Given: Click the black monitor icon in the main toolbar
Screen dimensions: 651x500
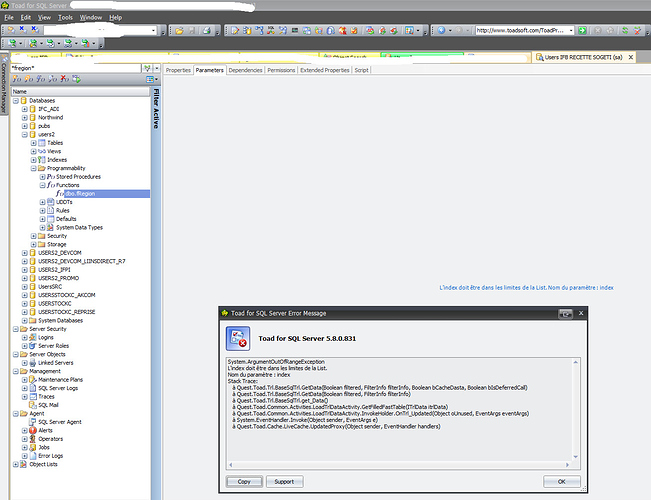Looking at the screenshot, I should coord(295,30).
